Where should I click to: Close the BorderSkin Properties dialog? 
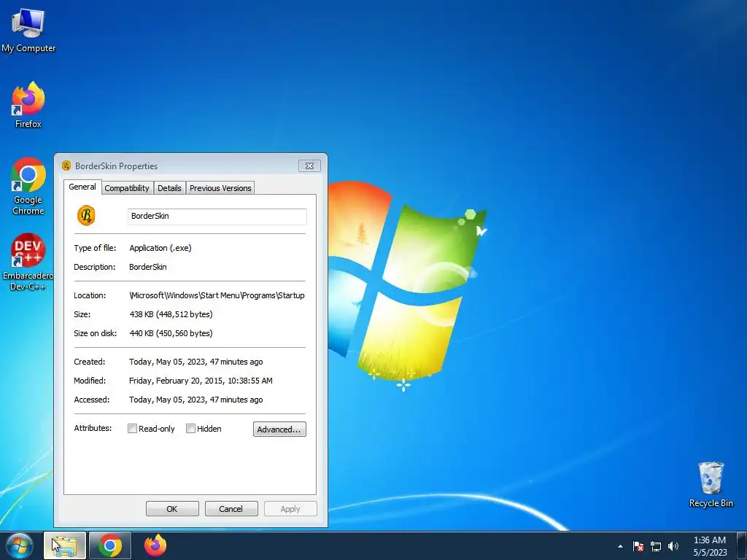(x=309, y=166)
